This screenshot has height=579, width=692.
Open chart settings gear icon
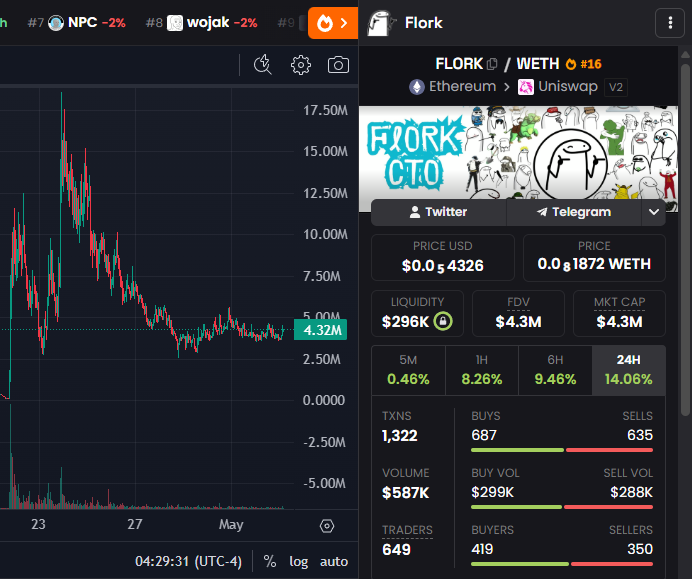(x=301, y=65)
